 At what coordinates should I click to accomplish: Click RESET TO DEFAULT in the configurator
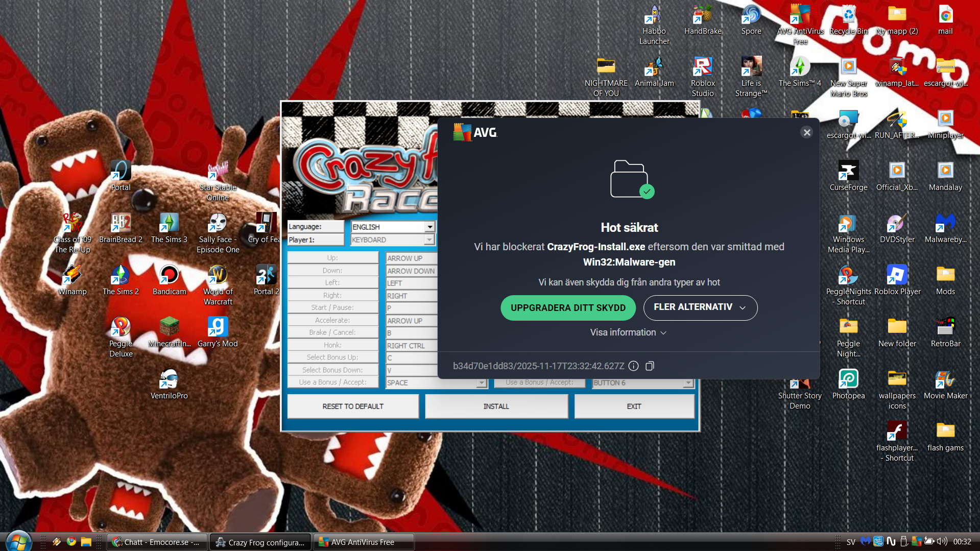353,406
